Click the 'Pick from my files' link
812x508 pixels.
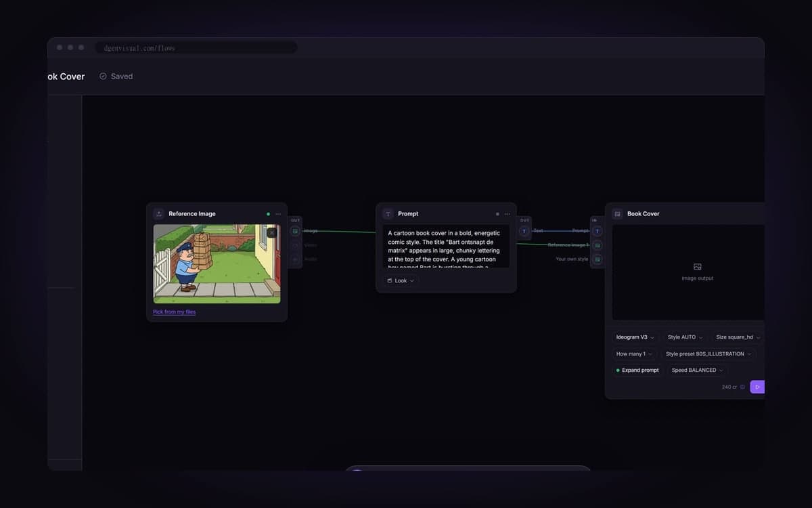coord(175,312)
